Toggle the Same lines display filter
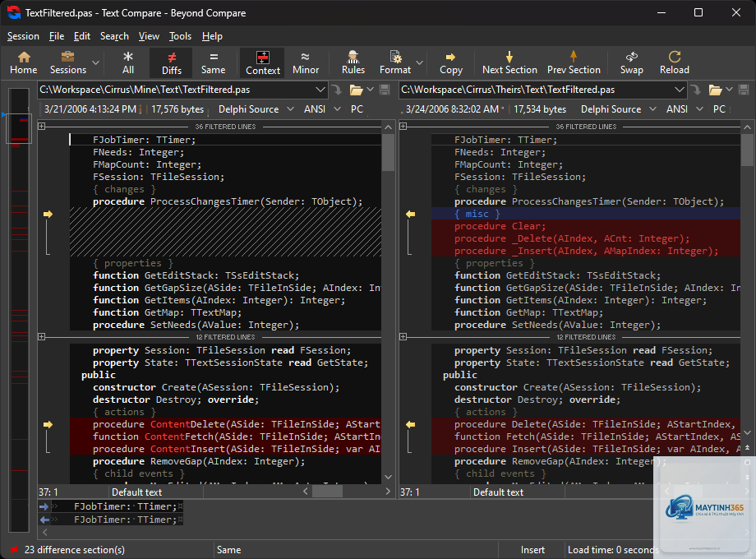The image size is (756, 559). [213, 63]
